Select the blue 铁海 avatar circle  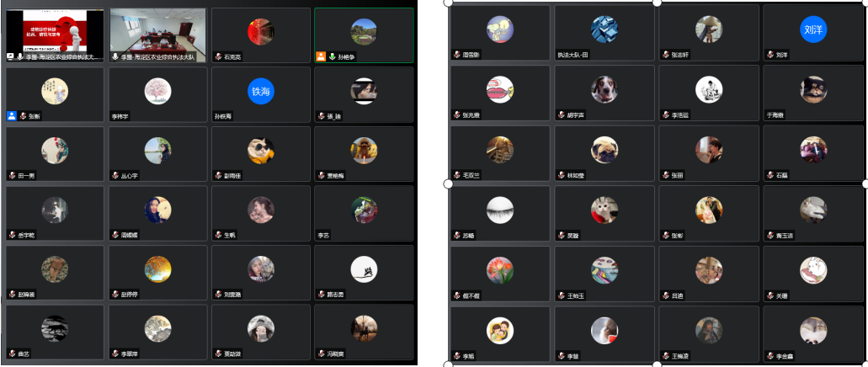(261, 92)
